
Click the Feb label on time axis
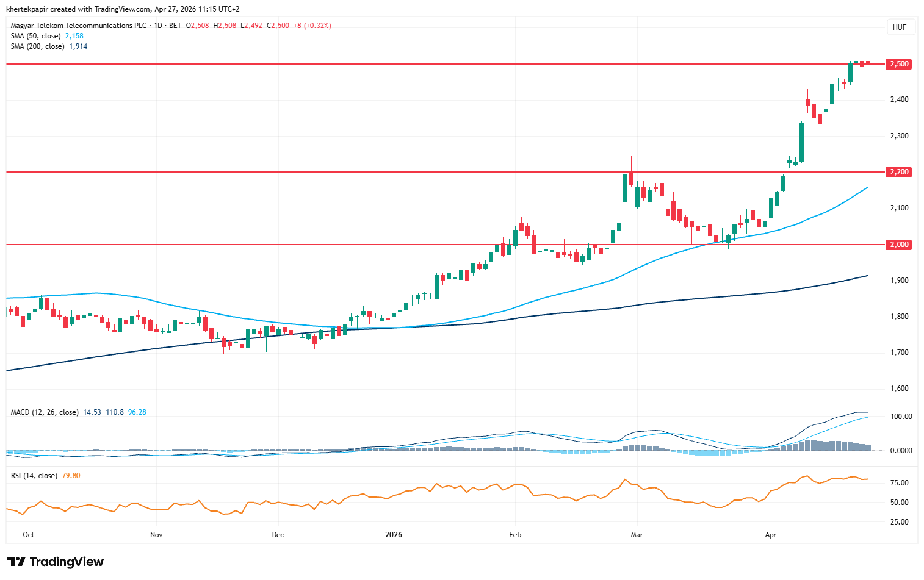[x=515, y=535]
